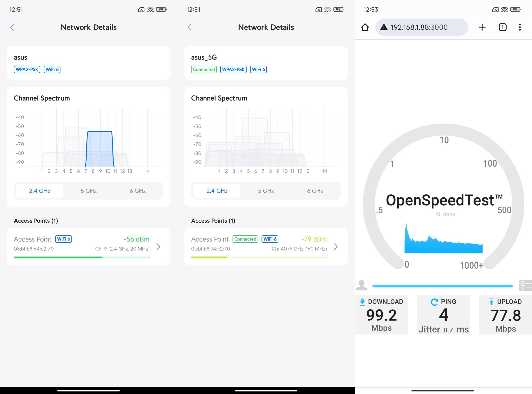Tap WiFi 6 badge on 08:bf:b8:64:c2:70 access point

(x=63, y=239)
